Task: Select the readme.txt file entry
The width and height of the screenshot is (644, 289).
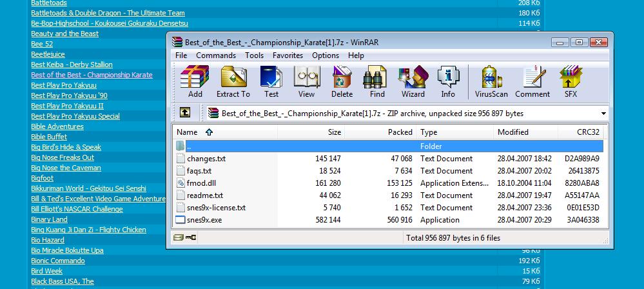Action: (205, 195)
